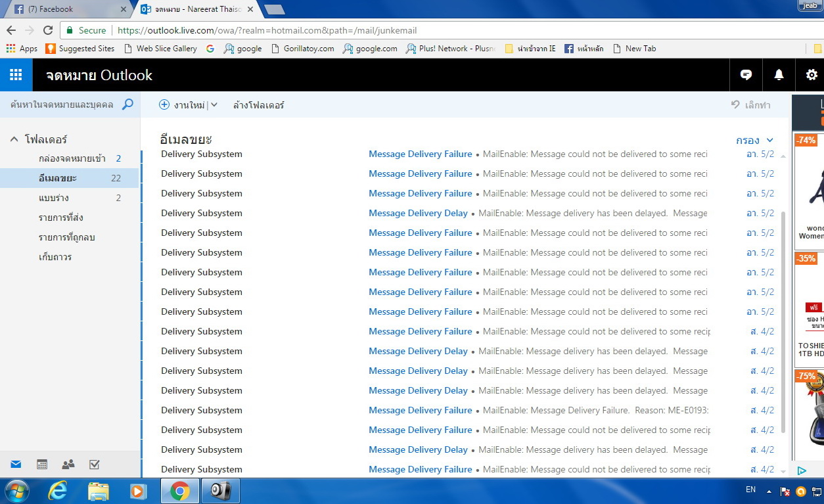Open a new browser tab
Screen dimensions: 824x504
click(274, 9)
